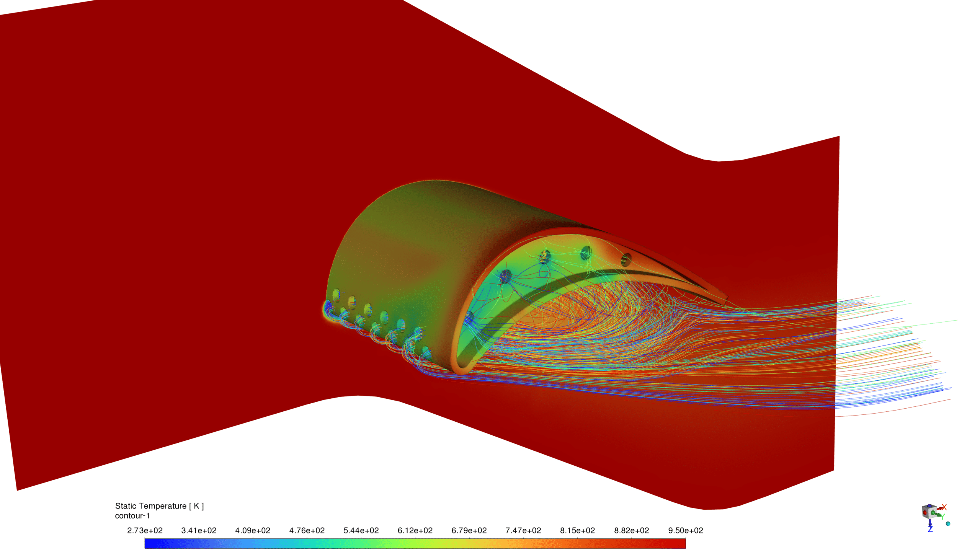This screenshot has width=980, height=551.
Task: Click the 9.50e+02 maximum colorbar label
Action: tap(685, 530)
